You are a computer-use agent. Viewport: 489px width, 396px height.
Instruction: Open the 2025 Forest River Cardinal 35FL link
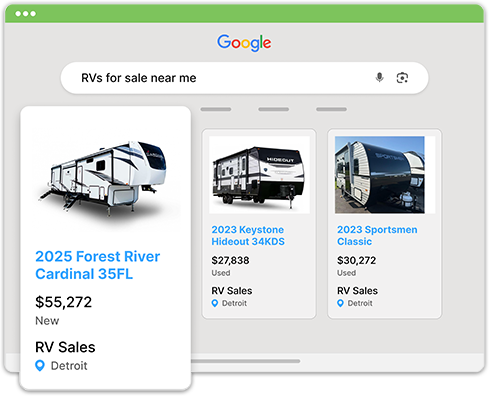coord(98,265)
